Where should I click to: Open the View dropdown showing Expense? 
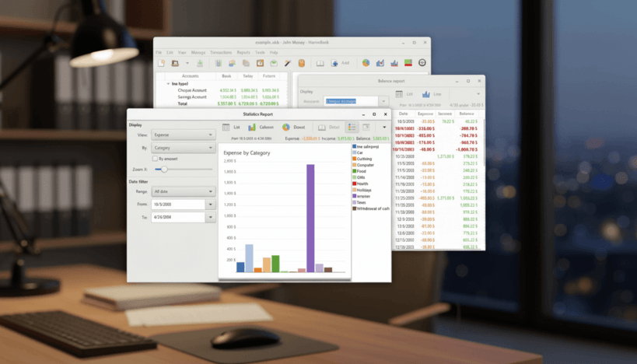pos(184,135)
